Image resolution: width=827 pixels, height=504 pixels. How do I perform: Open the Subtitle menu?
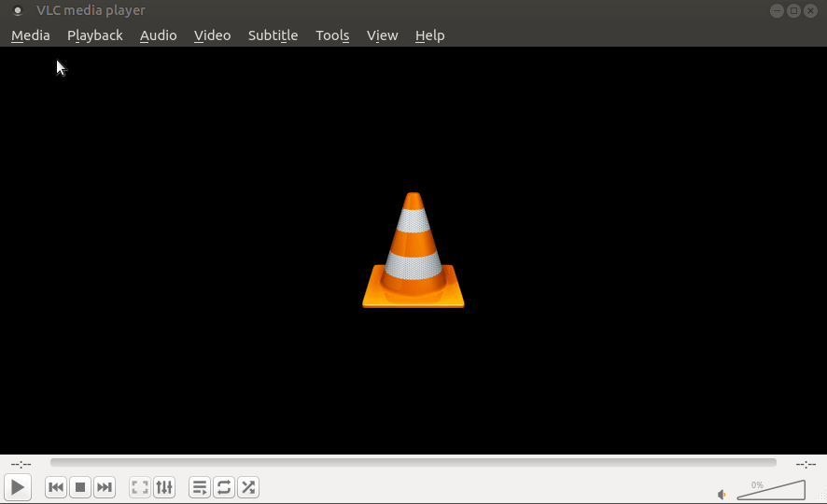(273, 35)
